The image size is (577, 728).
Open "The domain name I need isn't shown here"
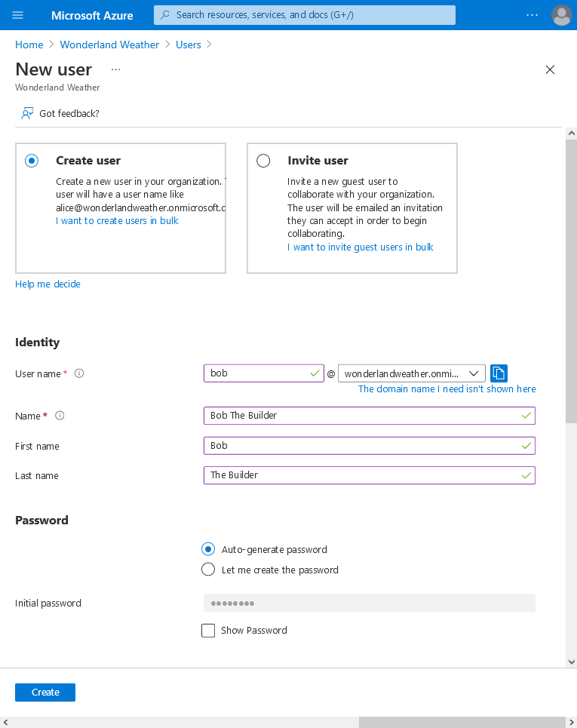[x=445, y=389]
